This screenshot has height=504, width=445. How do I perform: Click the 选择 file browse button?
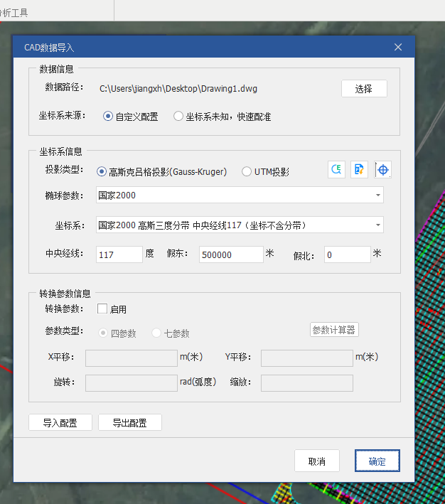(x=364, y=88)
